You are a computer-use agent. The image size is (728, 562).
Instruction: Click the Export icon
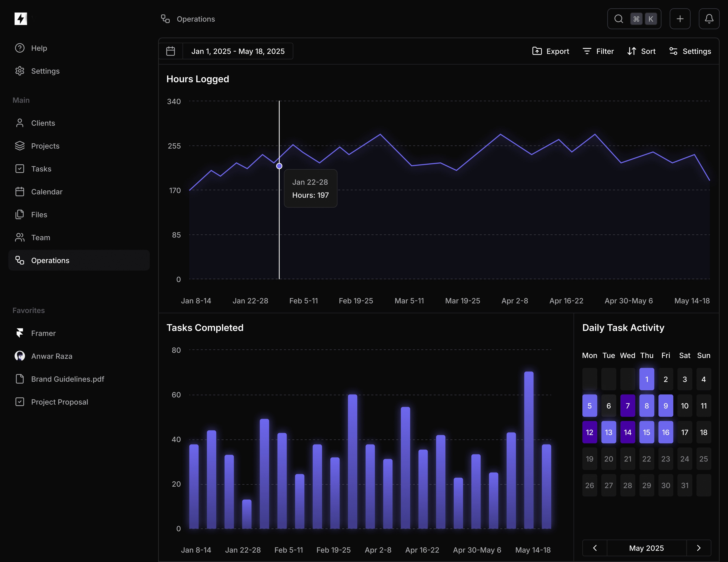(537, 51)
